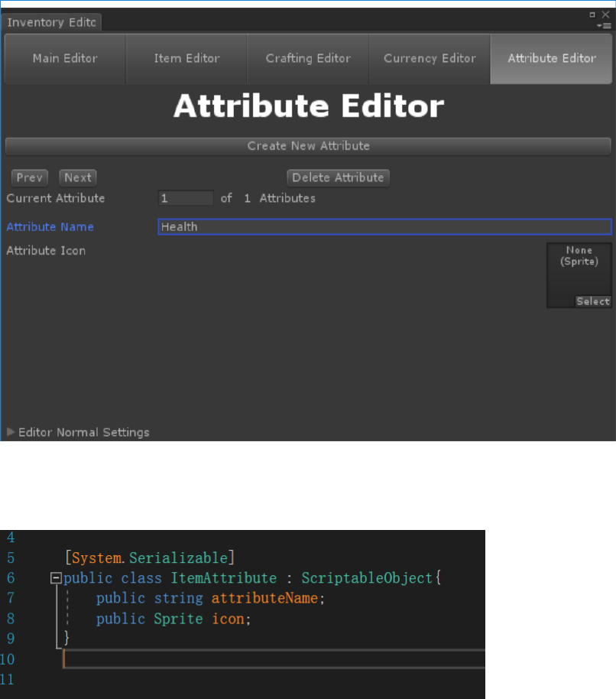Image resolution: width=616 pixels, height=699 pixels.
Task: Click the ItemAttribute class name
Action: [x=224, y=578]
